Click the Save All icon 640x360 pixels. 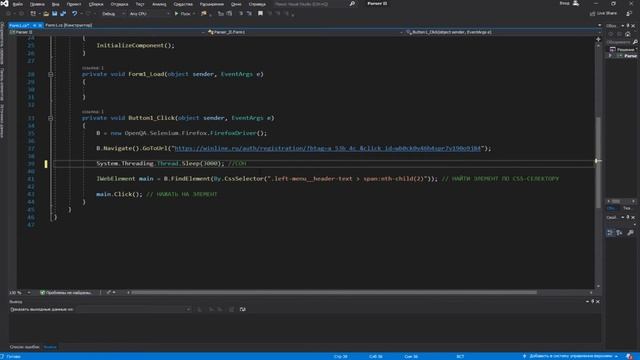[x=63, y=13]
